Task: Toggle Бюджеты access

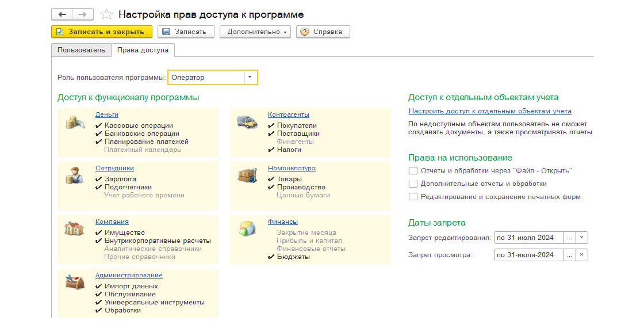Action: (289, 257)
